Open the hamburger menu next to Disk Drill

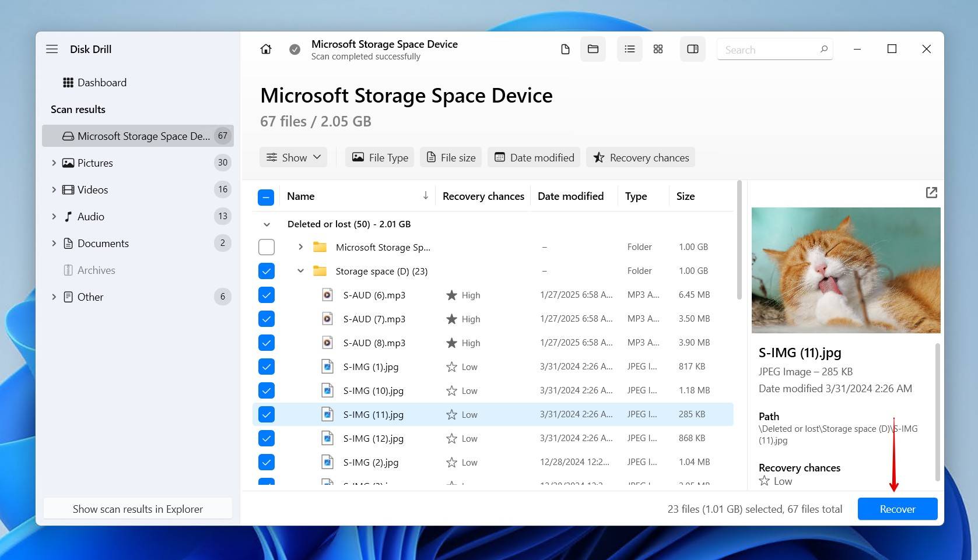click(x=52, y=49)
